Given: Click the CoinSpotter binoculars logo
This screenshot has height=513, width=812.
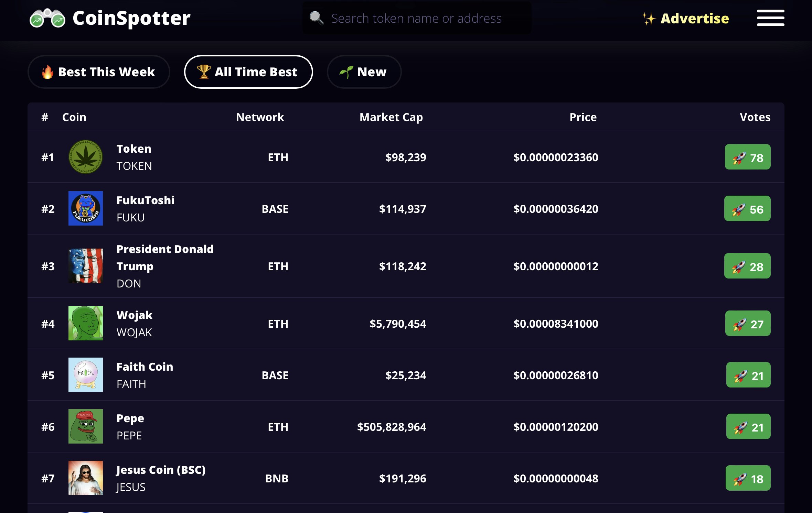Looking at the screenshot, I should click(47, 18).
